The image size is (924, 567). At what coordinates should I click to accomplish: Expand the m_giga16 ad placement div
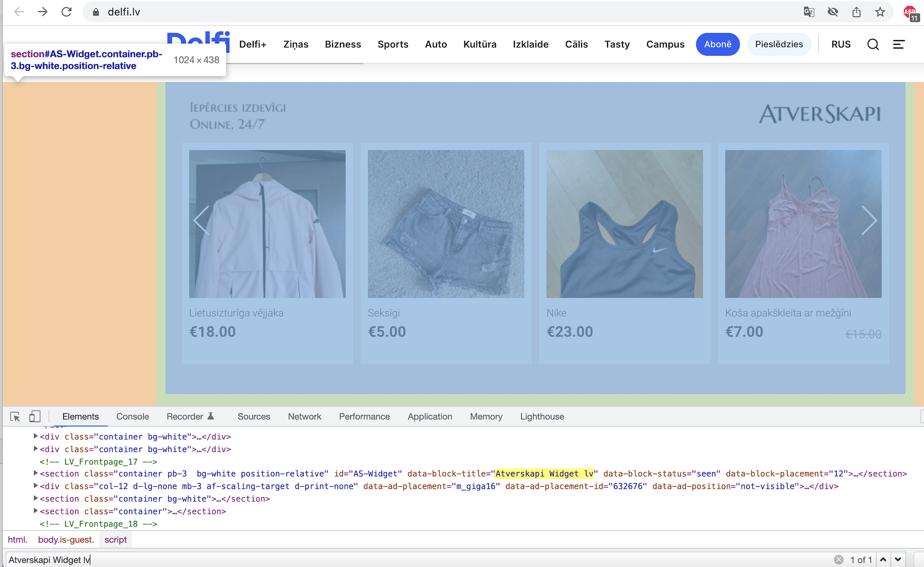(x=36, y=486)
